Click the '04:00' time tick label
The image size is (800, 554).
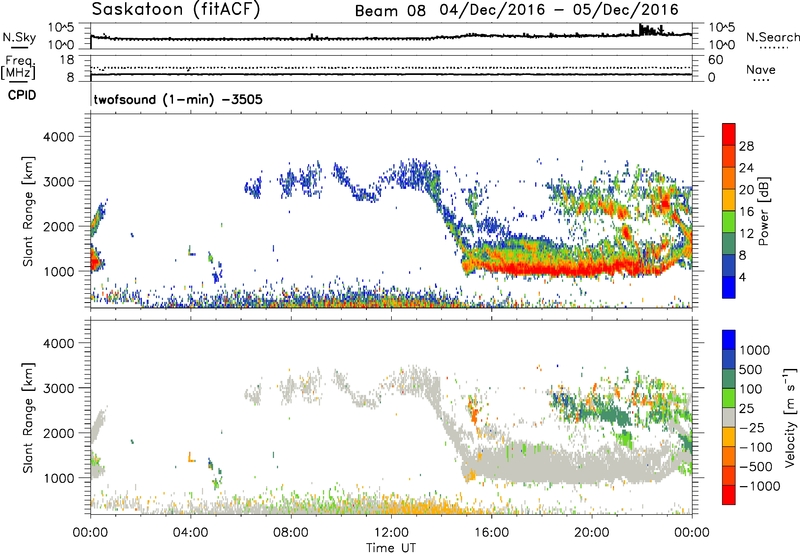(191, 533)
